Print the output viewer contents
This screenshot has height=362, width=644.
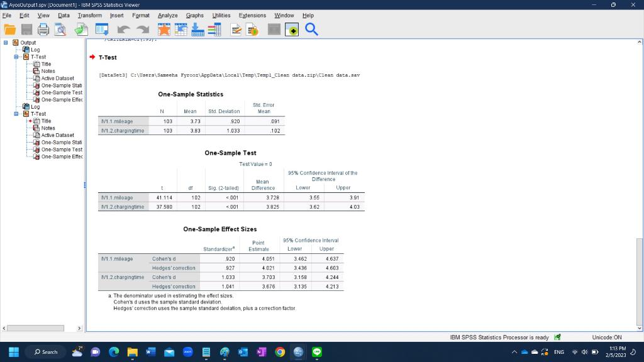[44, 29]
